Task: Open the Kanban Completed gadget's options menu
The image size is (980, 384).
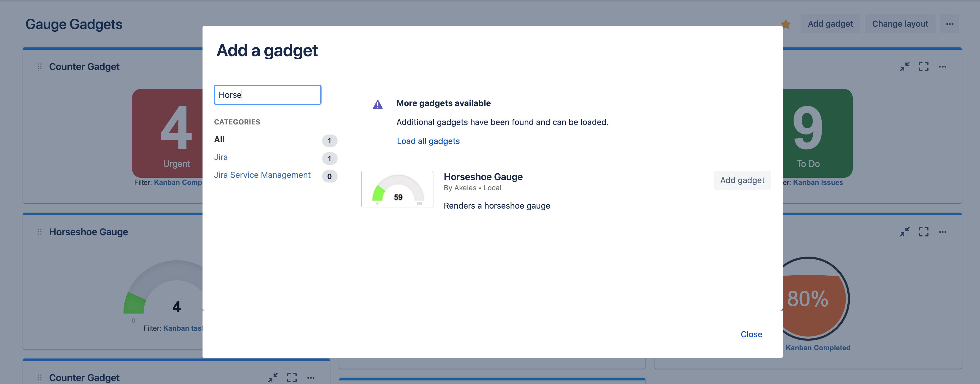Action: (942, 232)
